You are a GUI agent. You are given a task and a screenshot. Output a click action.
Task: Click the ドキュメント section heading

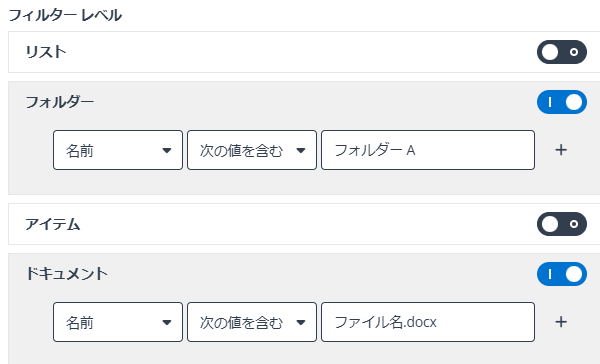67,274
